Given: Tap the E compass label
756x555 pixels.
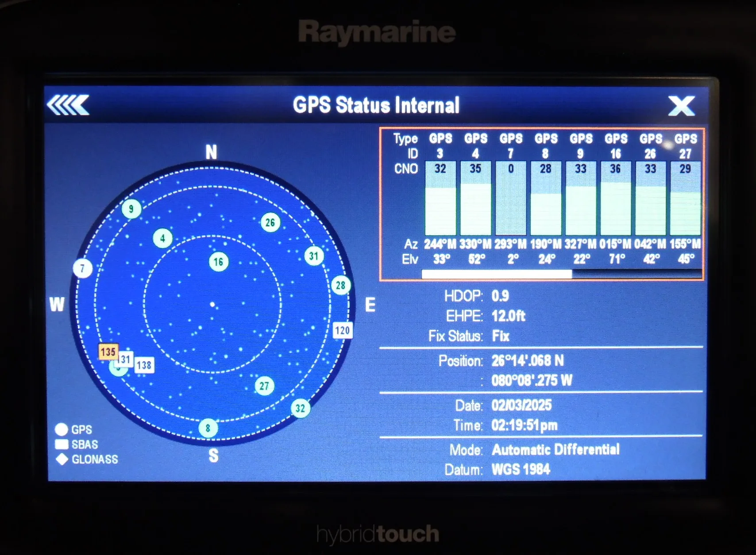Looking at the screenshot, I should click(370, 305).
